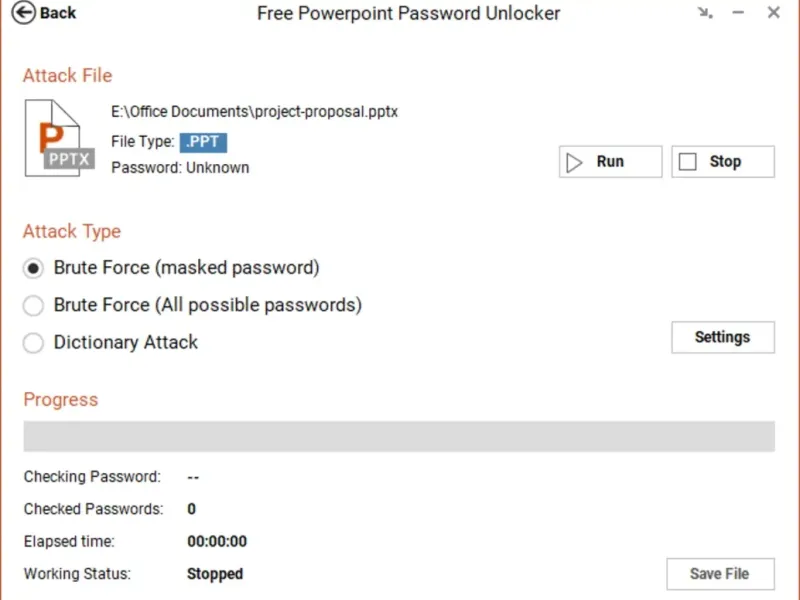Click the project-proposal.pptx file path

[x=255, y=112]
